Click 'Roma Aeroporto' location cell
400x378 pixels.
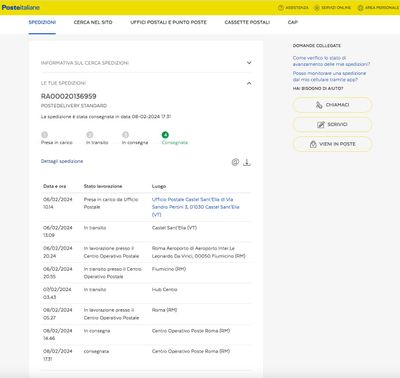pos(199,252)
